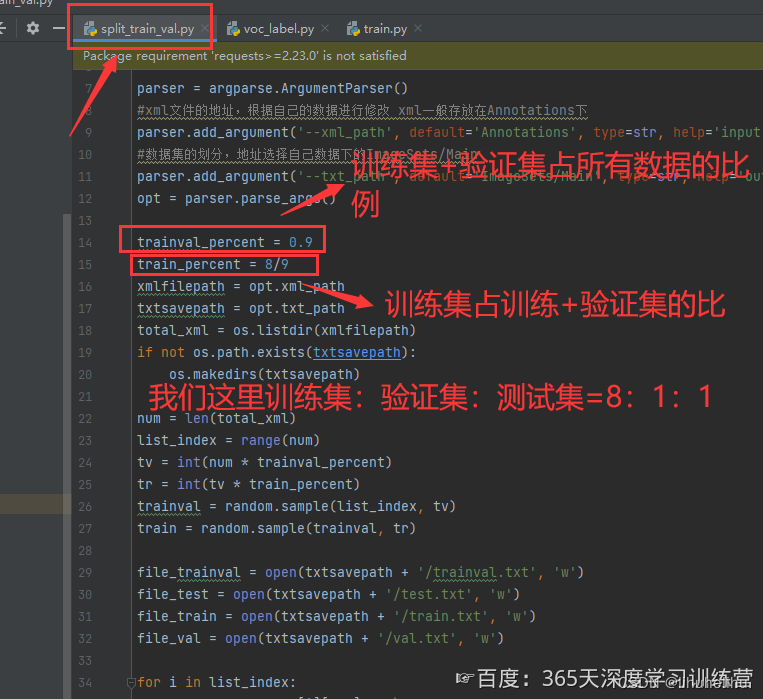Click 'train = random.sample(trainval, tr)' line
This screenshot has width=763, height=699.
click(x=276, y=528)
